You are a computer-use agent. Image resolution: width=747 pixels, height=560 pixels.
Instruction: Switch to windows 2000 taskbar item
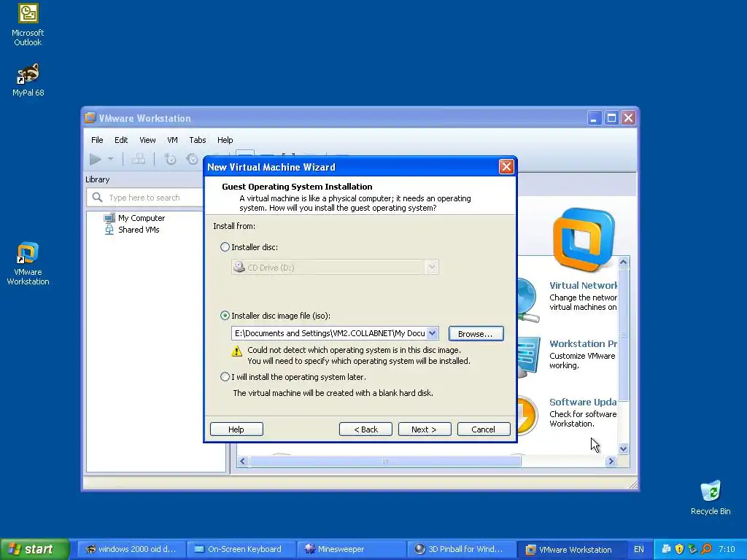click(x=131, y=549)
